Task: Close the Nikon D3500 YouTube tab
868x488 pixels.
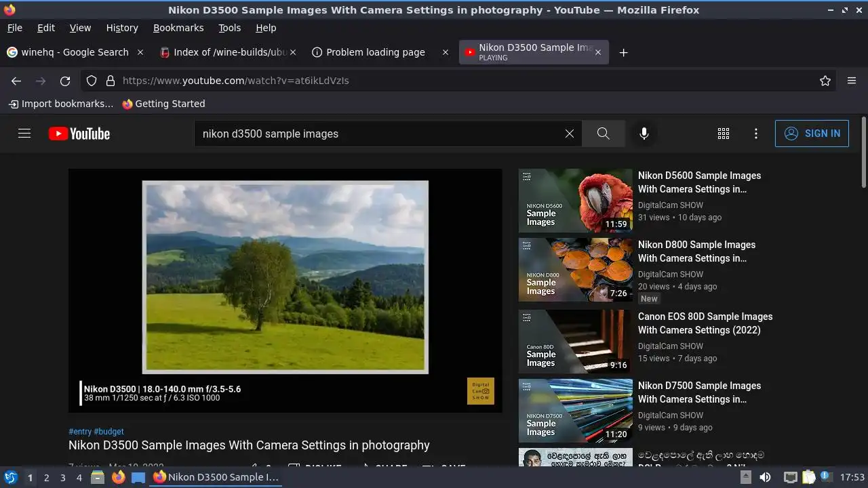Action: [x=597, y=52]
